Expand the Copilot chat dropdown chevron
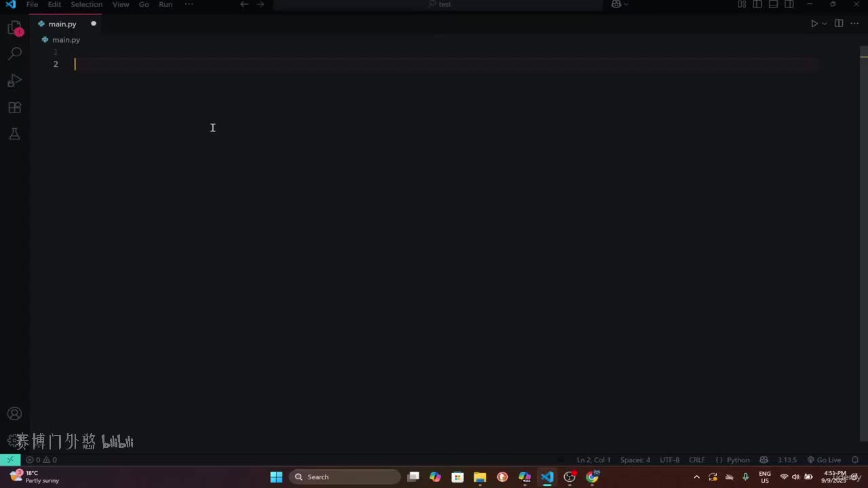This screenshot has height=488, width=868. [626, 4]
